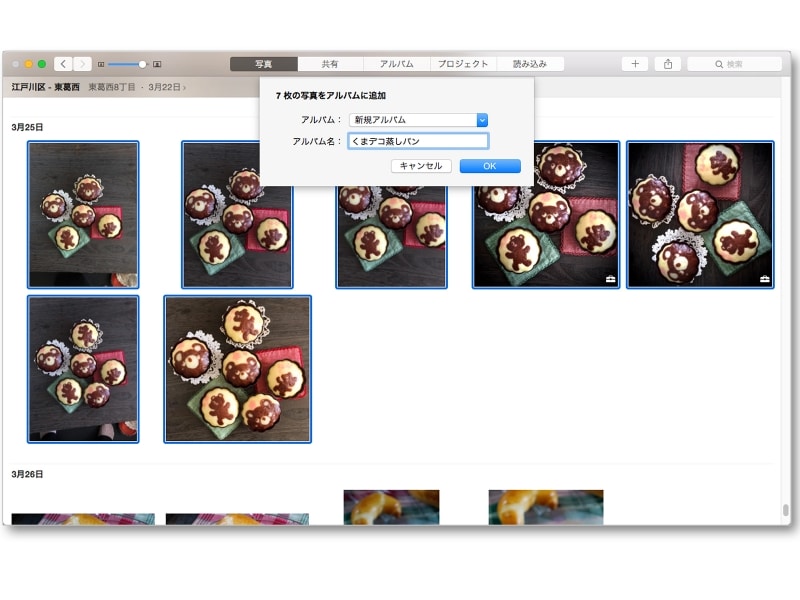Click the search magnifier icon
Screen dimensions: 800x600
coord(719,64)
